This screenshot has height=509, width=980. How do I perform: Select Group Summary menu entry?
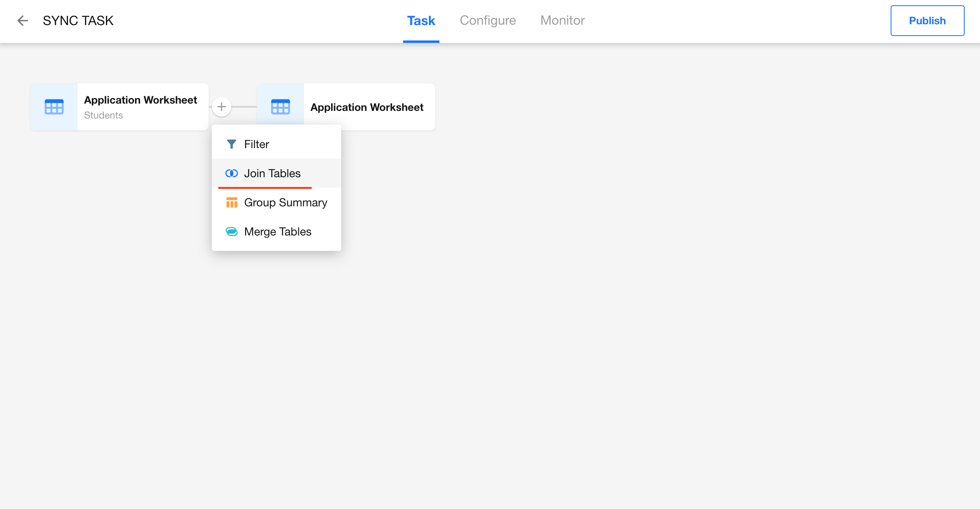285,202
